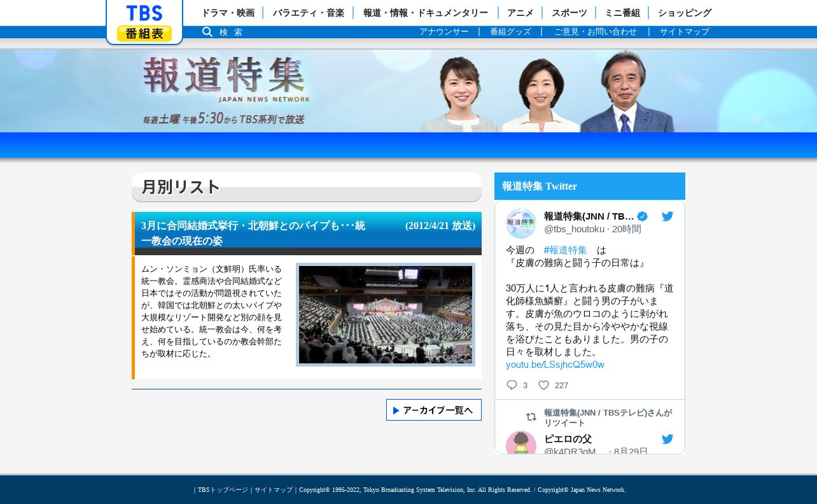Open the TBSトップページ footer link
Viewport: 817px width, 504px height.
coord(223,490)
